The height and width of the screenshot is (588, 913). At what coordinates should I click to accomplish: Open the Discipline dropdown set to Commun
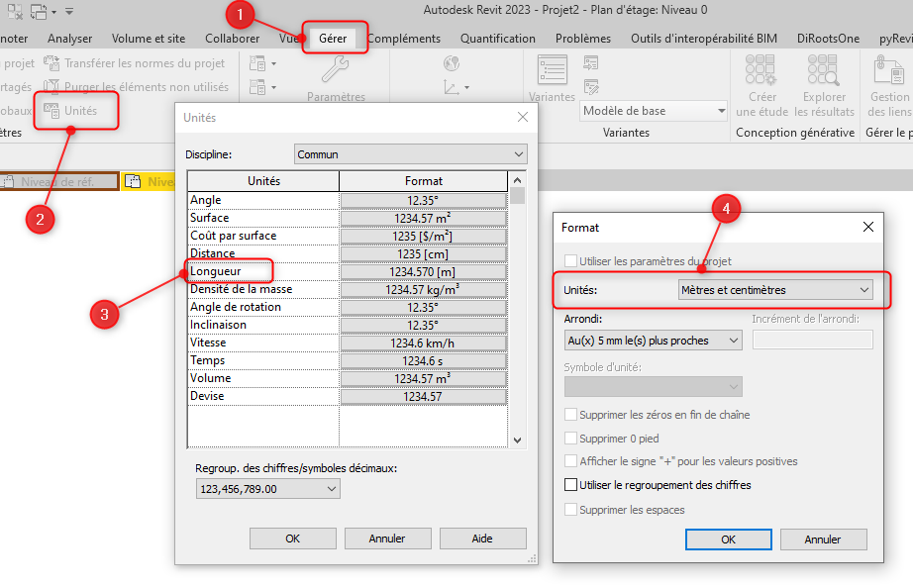coord(411,154)
